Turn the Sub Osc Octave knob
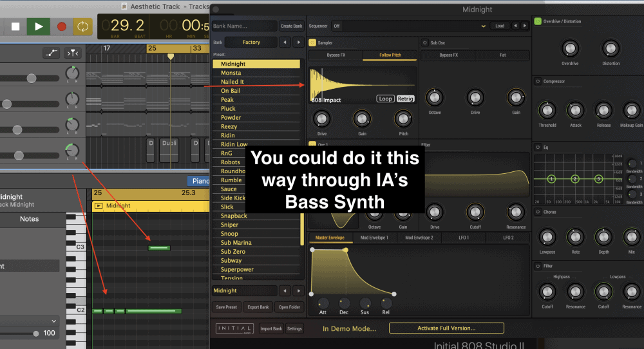Image resolution: width=644 pixels, height=349 pixels. [434, 97]
